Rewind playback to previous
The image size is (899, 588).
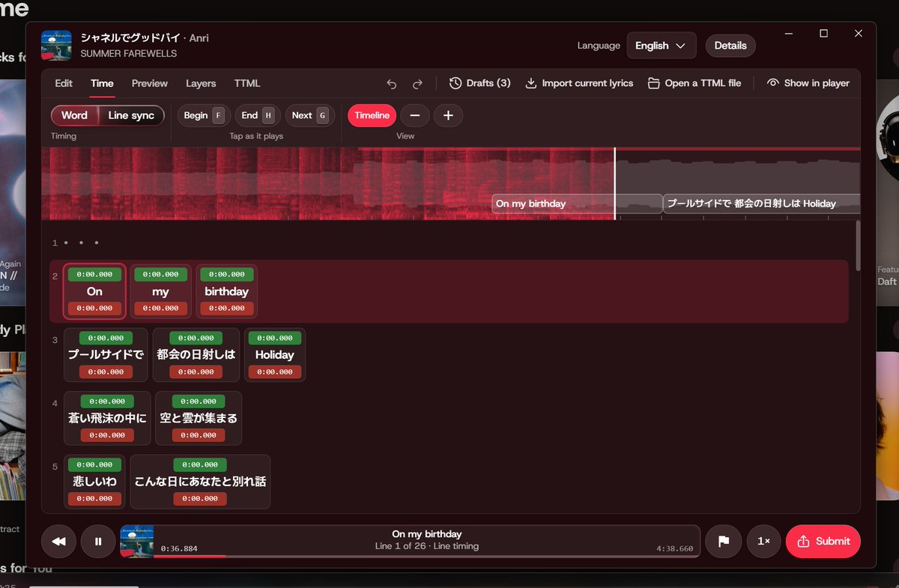[58, 542]
